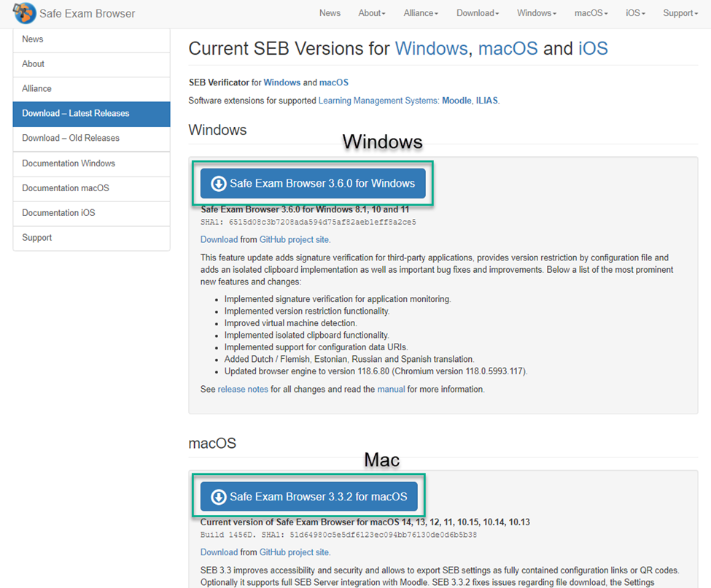Viewport: 711px width, 588px height.
Task: Click the download arrow icon on macOS button
Action: [x=218, y=496]
